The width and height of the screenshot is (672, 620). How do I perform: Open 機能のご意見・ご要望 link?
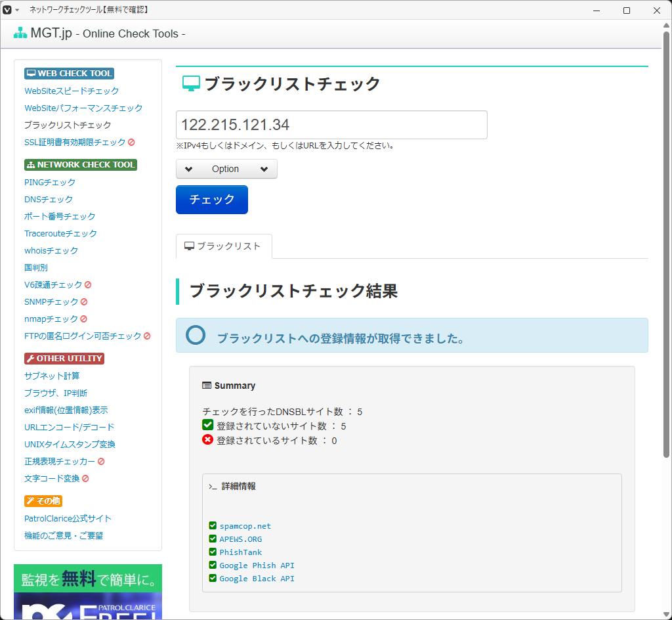64,536
